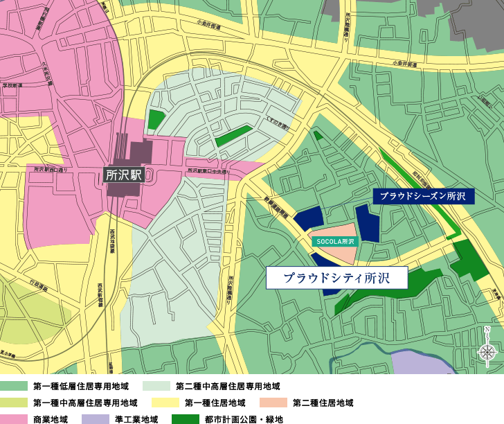Click the 西武新宿線 railway label

(x=100, y=295)
